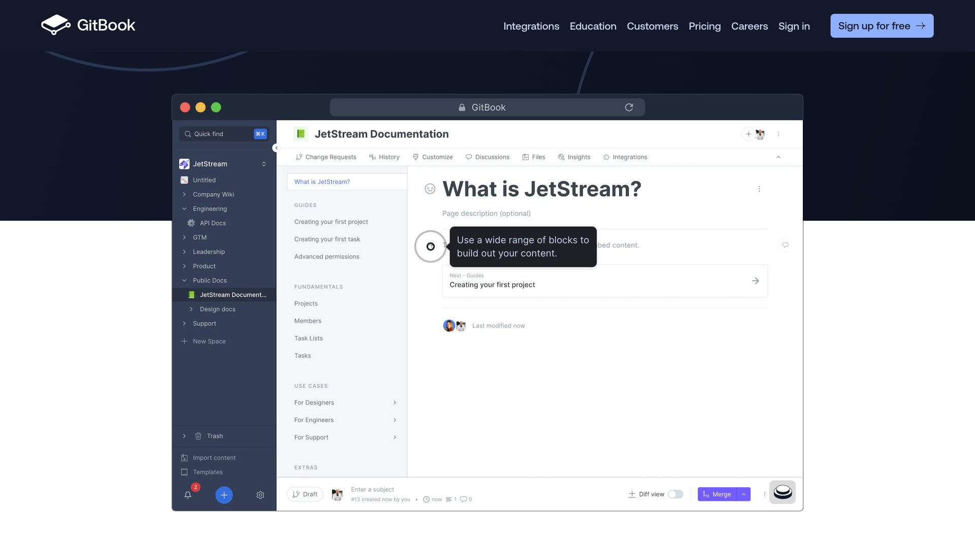
Task: Add an emoji icon to the page title
Action: (x=430, y=188)
